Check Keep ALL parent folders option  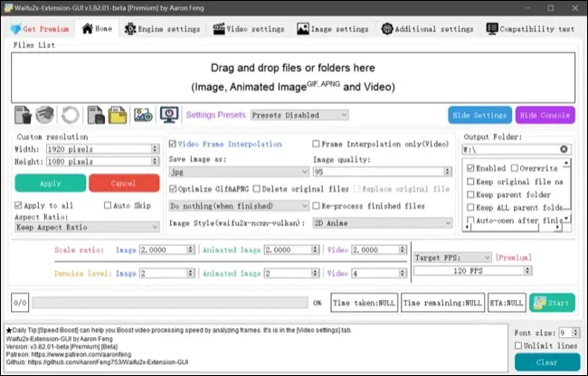pos(470,208)
